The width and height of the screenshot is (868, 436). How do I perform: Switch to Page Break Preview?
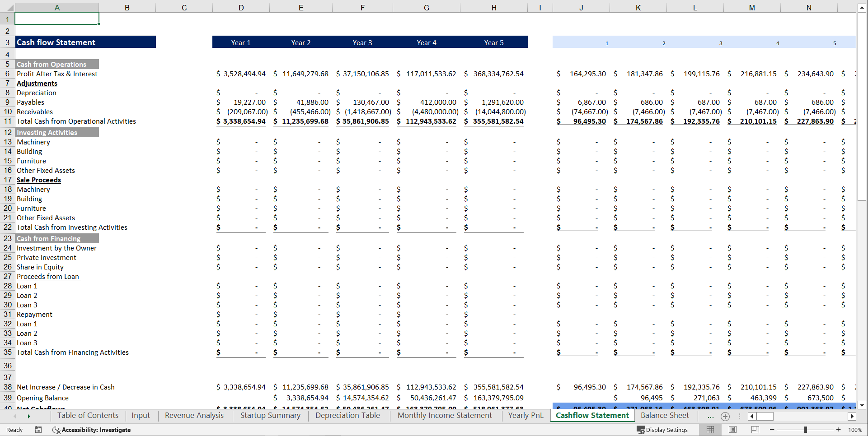click(x=755, y=430)
